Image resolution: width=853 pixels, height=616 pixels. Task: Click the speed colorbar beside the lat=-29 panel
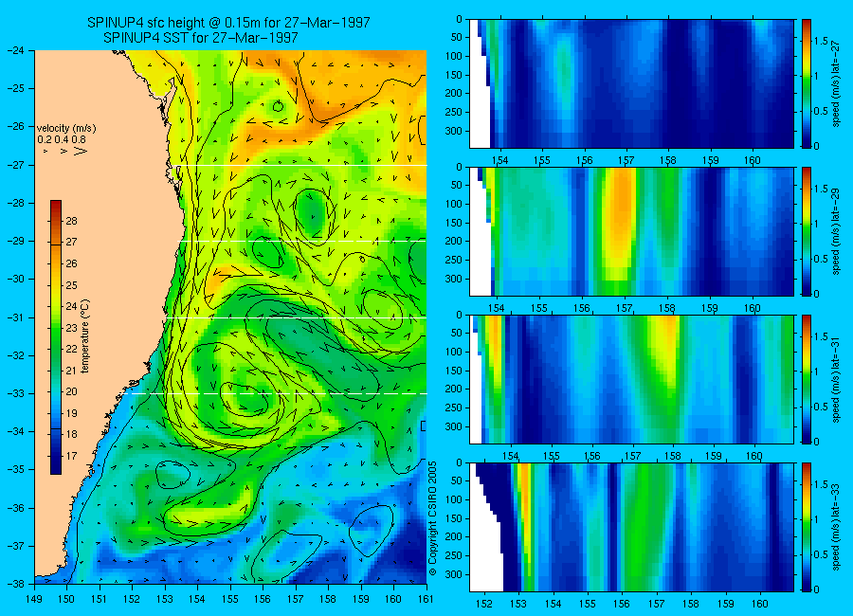coord(806,232)
